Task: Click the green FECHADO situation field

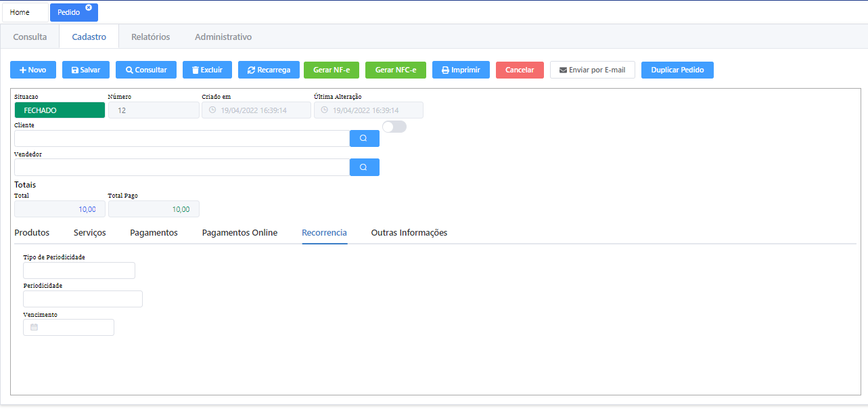Action: click(60, 110)
